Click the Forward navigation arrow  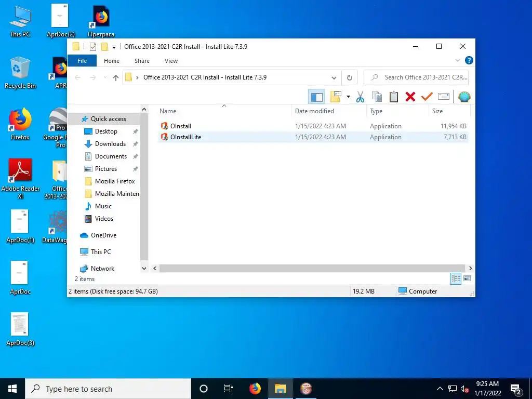(x=92, y=78)
